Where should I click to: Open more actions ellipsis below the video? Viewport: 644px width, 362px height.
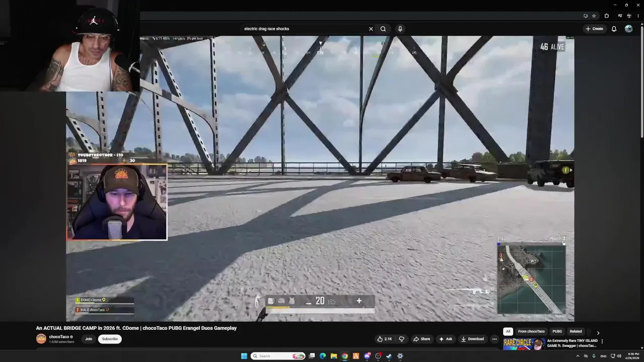495,339
